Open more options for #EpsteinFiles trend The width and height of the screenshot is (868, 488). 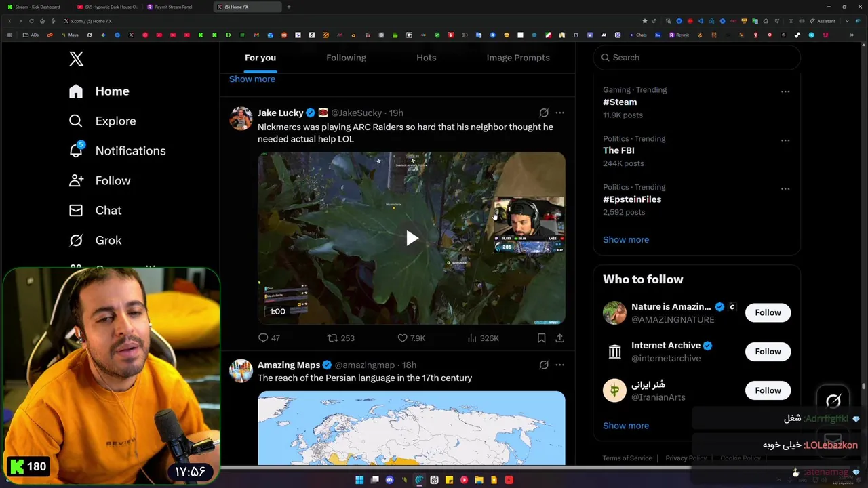coord(785,188)
